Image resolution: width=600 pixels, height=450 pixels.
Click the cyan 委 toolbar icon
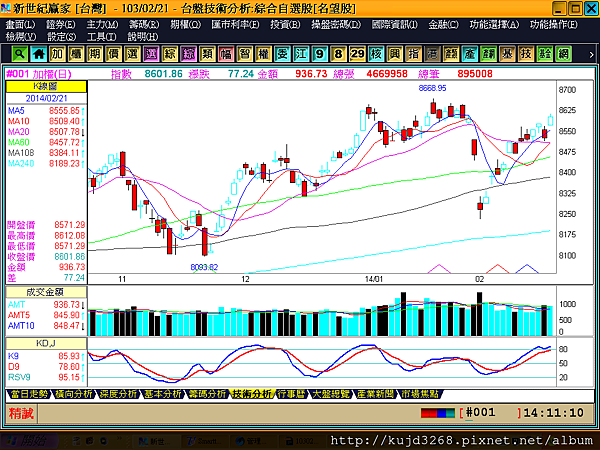click(282, 54)
